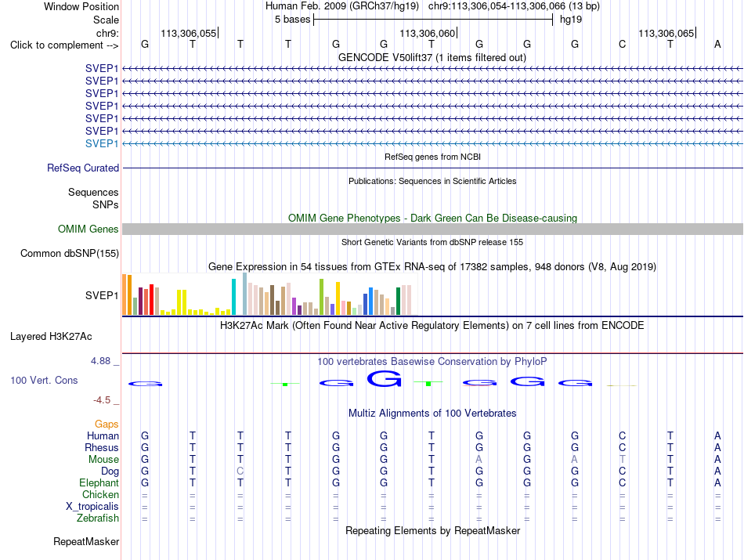The width and height of the screenshot is (744, 560).
Task: Click '100 vertebrates Basewise Conservation by PhyloP' title
Action: coord(432,362)
